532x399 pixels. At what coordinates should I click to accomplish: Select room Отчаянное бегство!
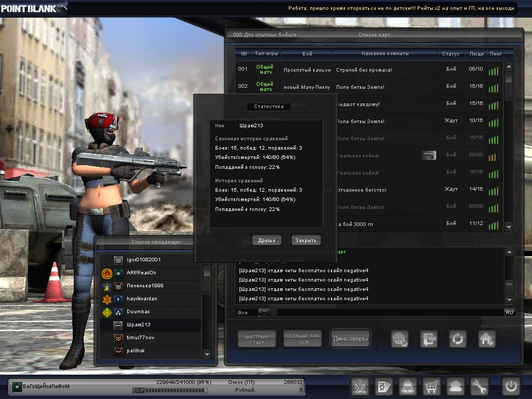420,190
